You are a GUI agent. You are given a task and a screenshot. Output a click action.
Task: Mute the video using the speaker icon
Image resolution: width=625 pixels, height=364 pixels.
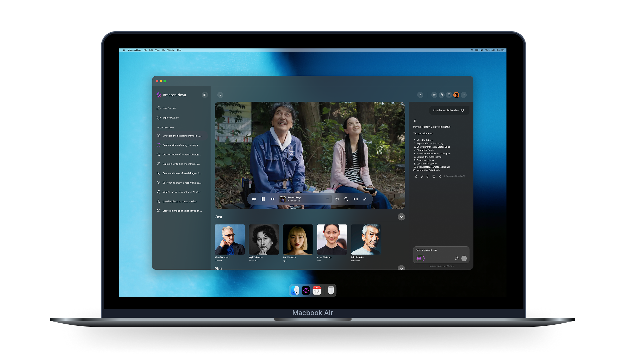click(355, 199)
